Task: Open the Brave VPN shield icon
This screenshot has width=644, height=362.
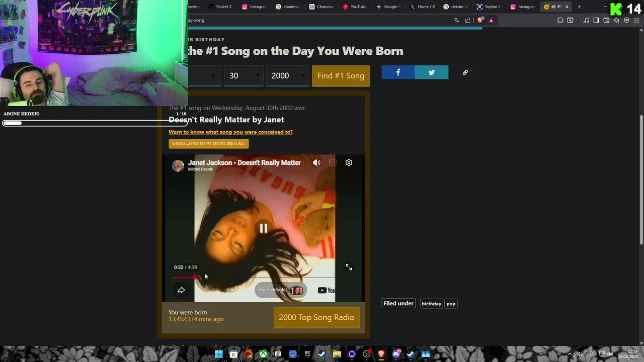Action: pyautogui.click(x=626, y=20)
